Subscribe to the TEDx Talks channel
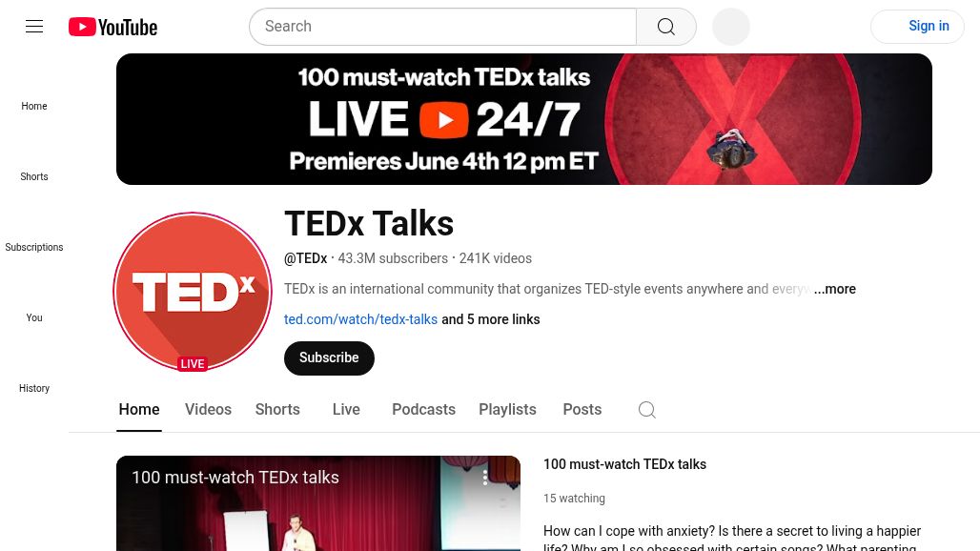Screen dimensions: 980x551 pos(330,358)
